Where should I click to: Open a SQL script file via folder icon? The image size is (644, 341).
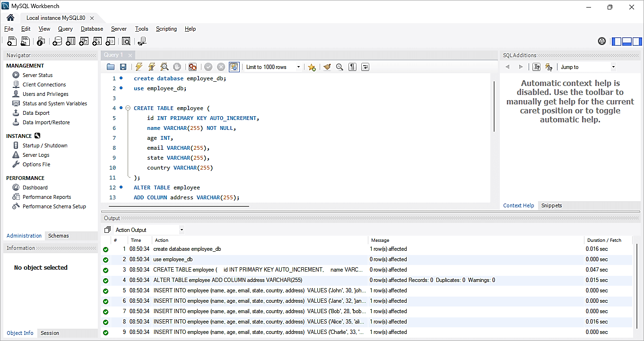[x=111, y=67]
